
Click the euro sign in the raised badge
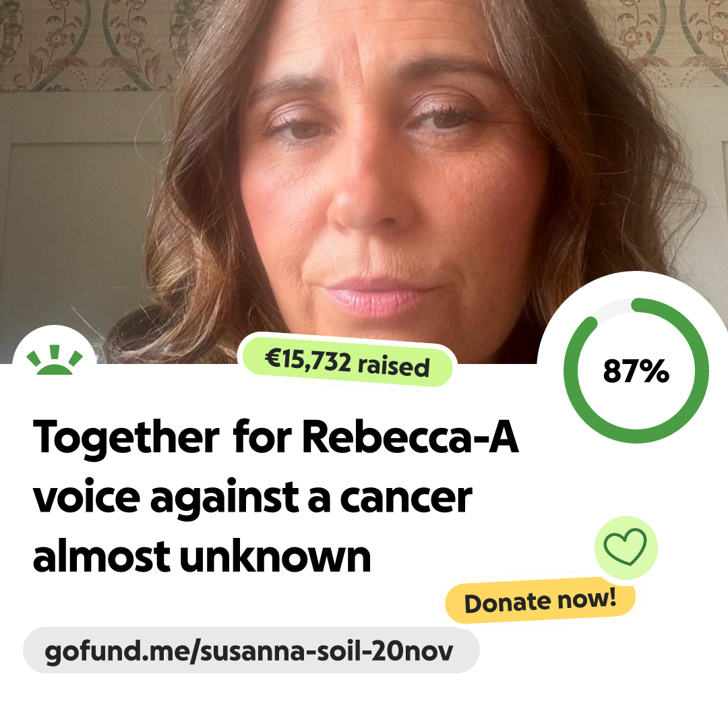271,358
